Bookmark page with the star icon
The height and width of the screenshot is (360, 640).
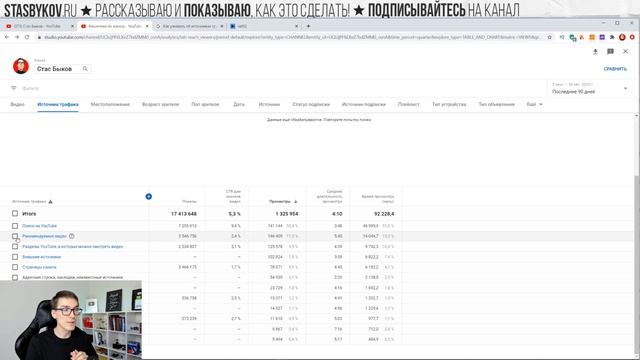point(549,37)
